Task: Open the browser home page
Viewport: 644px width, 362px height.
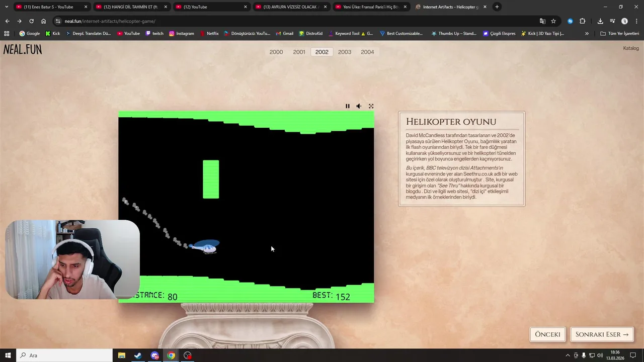Action: 44,21
